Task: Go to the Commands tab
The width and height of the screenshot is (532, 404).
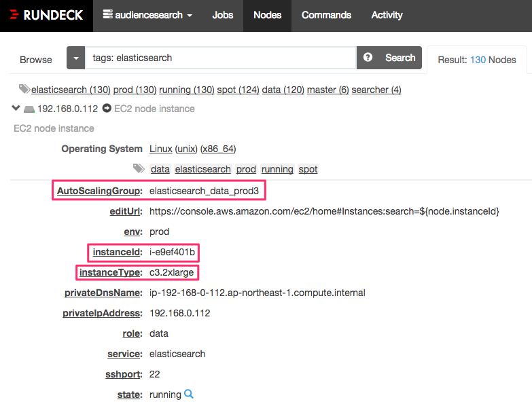Action: click(326, 15)
